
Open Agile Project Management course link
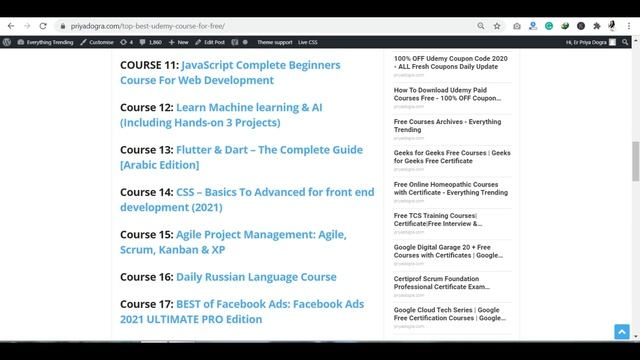(x=233, y=242)
